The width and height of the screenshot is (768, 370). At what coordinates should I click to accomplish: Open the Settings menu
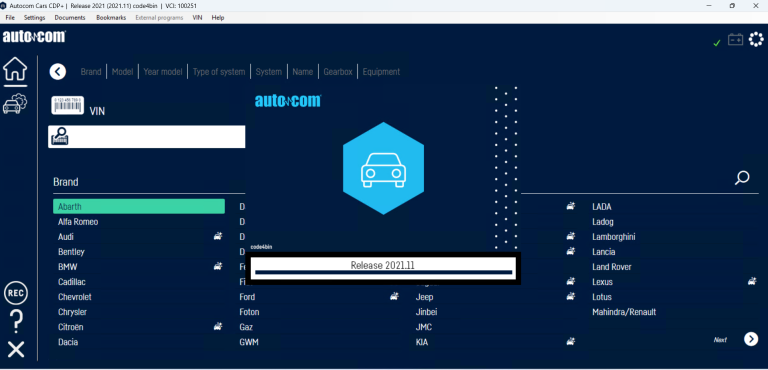(x=34, y=18)
